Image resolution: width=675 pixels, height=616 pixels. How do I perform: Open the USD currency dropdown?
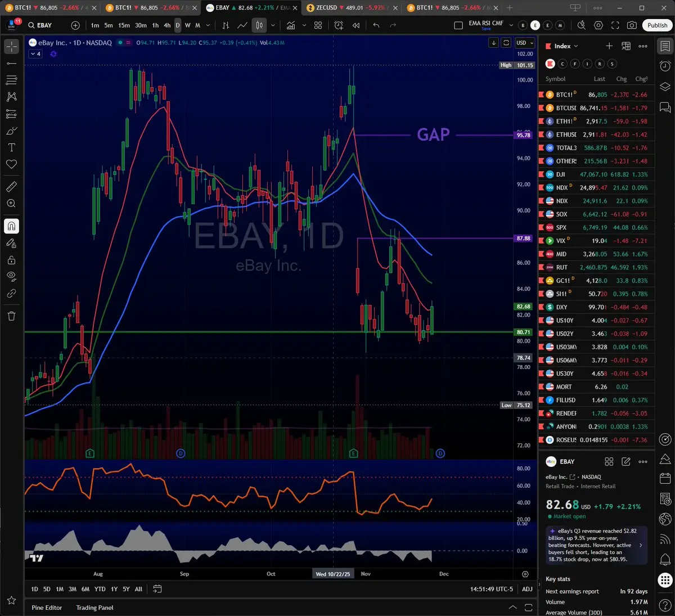click(x=525, y=43)
